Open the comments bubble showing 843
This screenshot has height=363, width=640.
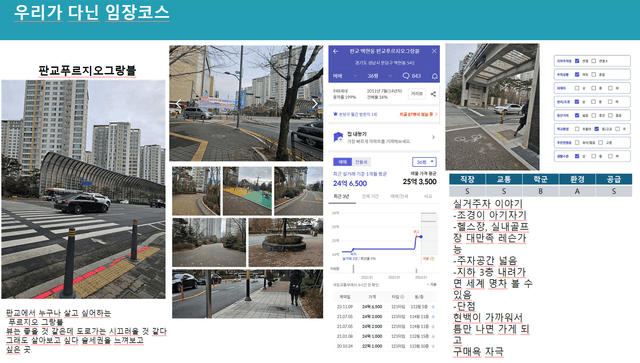tap(411, 76)
